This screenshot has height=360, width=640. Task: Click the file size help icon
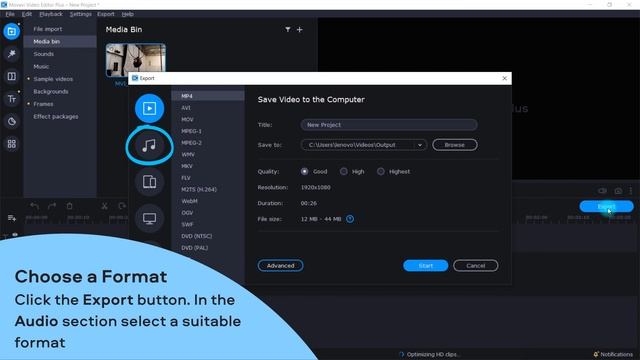click(350, 219)
